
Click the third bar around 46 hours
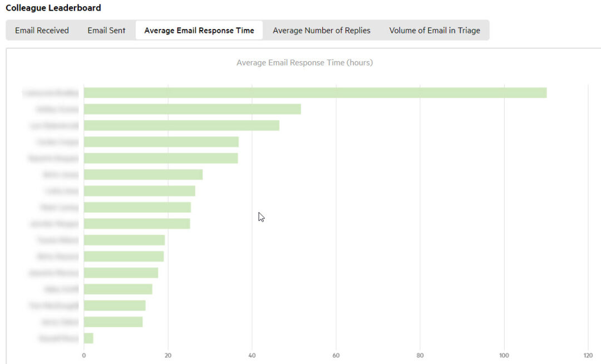181,126
